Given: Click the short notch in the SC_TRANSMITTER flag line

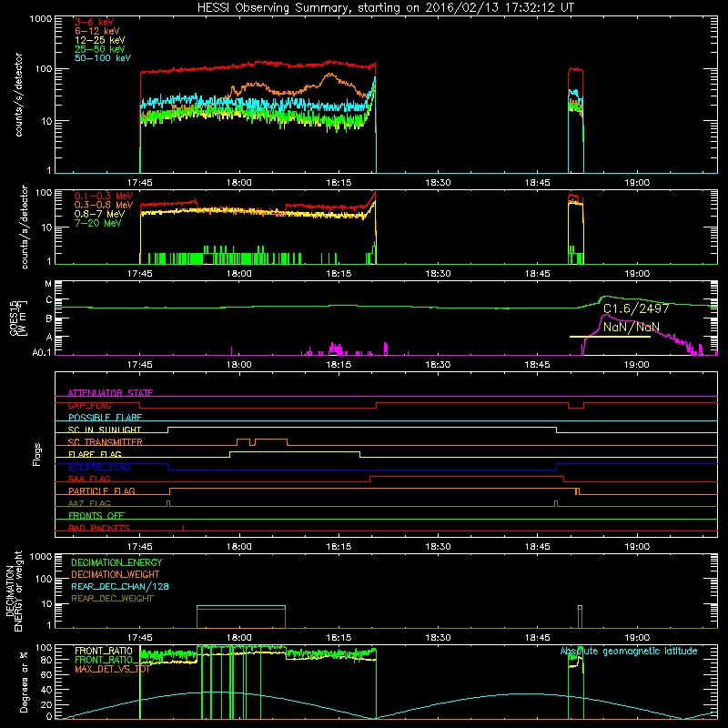Looking at the screenshot, I should [x=253, y=442].
